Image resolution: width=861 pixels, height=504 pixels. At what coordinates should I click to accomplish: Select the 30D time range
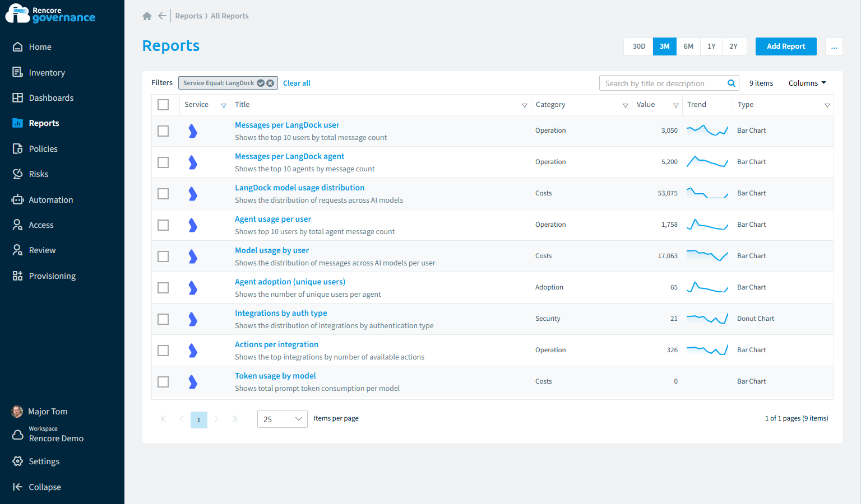(x=638, y=46)
